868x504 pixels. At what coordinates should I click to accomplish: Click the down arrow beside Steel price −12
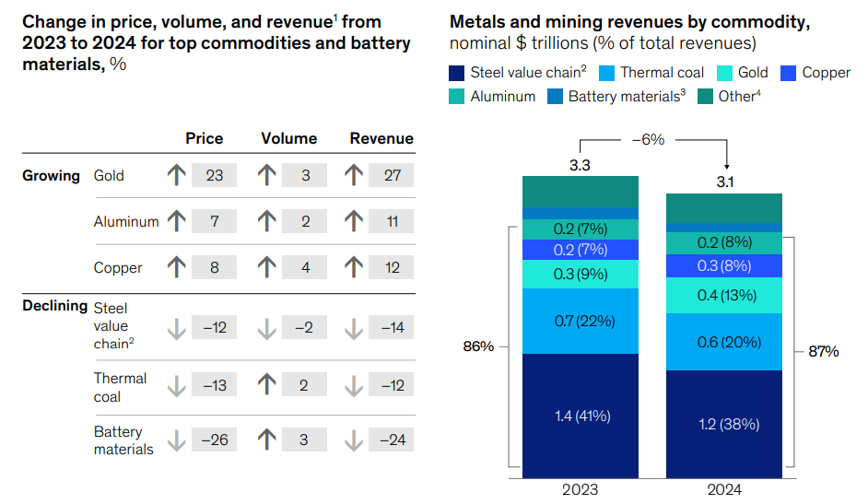(178, 327)
